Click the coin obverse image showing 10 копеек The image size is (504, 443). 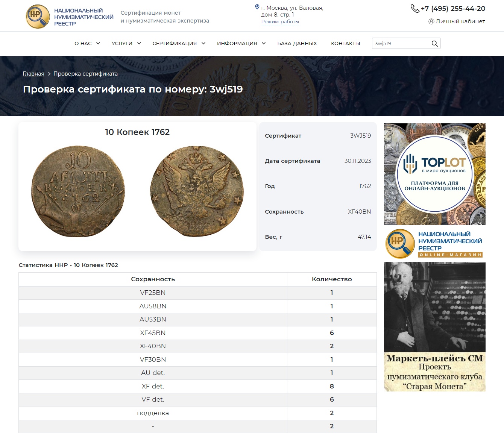pos(78,191)
